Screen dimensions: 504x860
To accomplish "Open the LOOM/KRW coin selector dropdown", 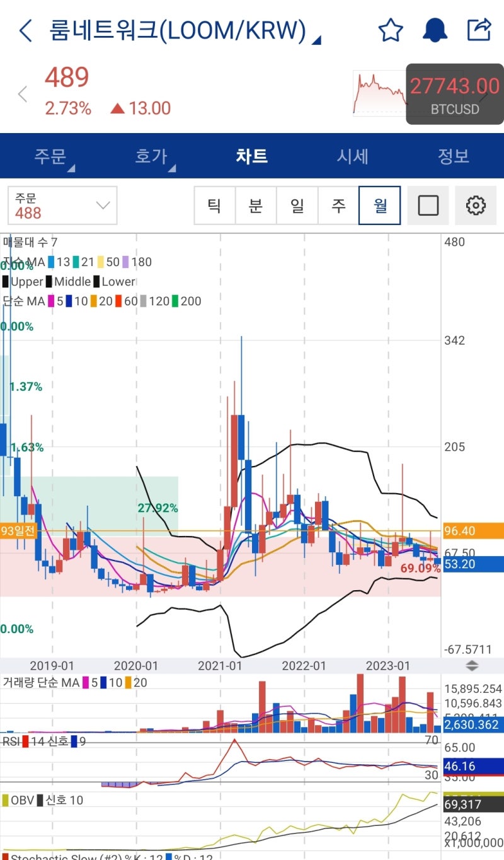I will (x=185, y=31).
